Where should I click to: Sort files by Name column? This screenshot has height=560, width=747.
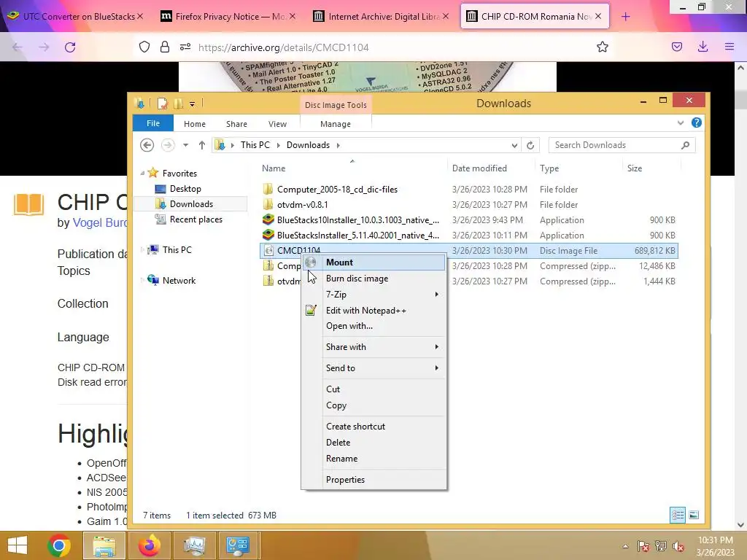(x=274, y=168)
